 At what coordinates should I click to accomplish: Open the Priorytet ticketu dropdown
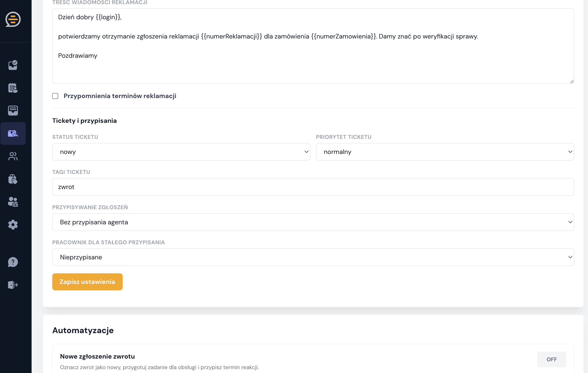coord(445,152)
